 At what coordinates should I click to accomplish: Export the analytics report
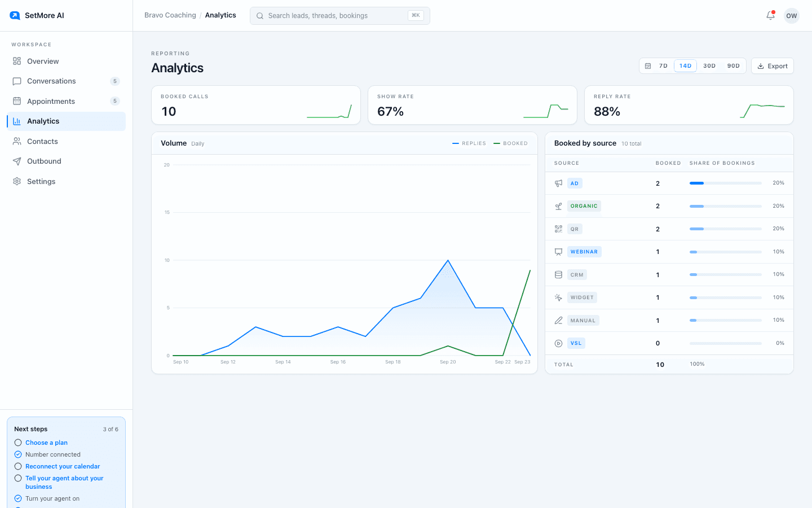pyautogui.click(x=772, y=66)
